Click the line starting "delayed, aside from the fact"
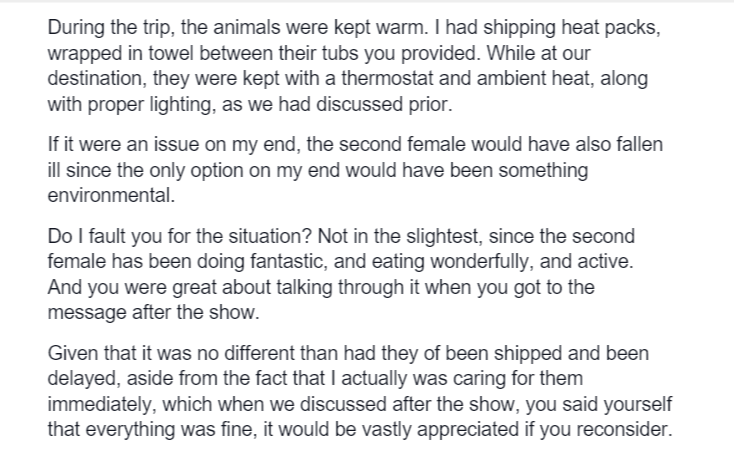This screenshot has width=734, height=455. 315,378
